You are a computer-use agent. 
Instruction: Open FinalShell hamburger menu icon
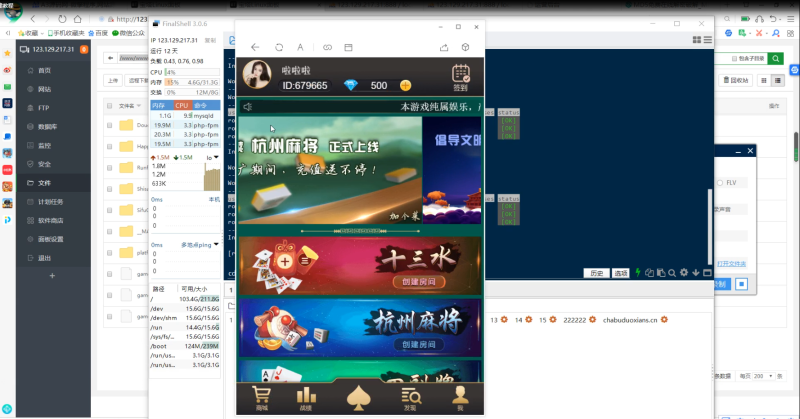pyautogui.click(x=708, y=40)
